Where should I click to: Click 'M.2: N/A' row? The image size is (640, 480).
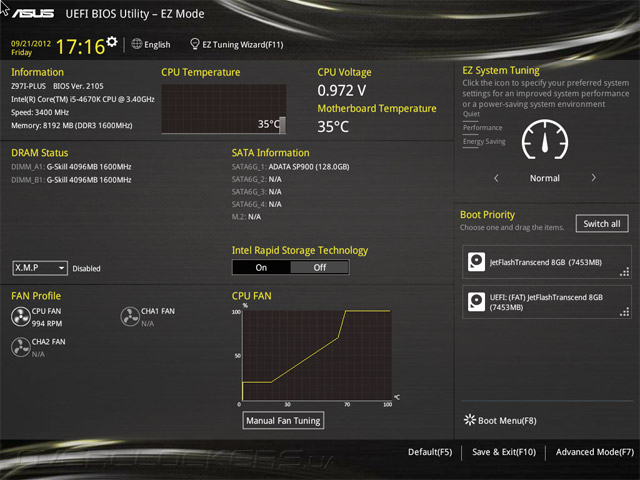pyautogui.click(x=247, y=217)
